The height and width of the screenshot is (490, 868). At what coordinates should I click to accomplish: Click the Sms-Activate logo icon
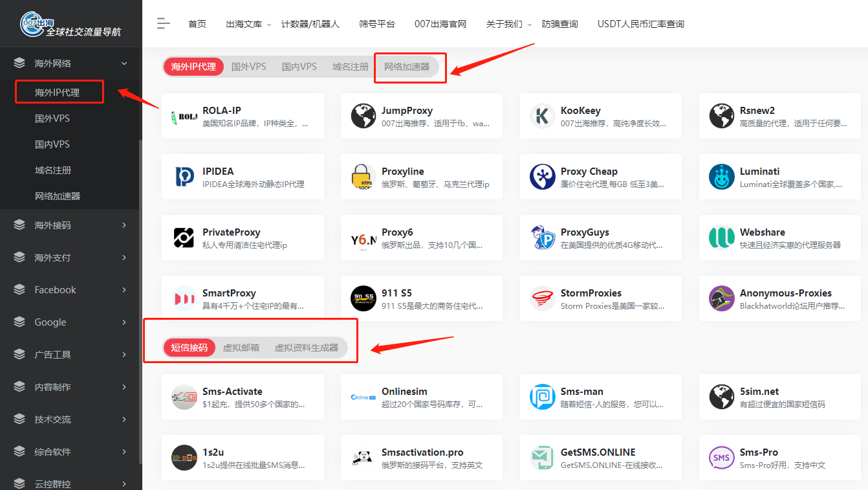tap(184, 397)
